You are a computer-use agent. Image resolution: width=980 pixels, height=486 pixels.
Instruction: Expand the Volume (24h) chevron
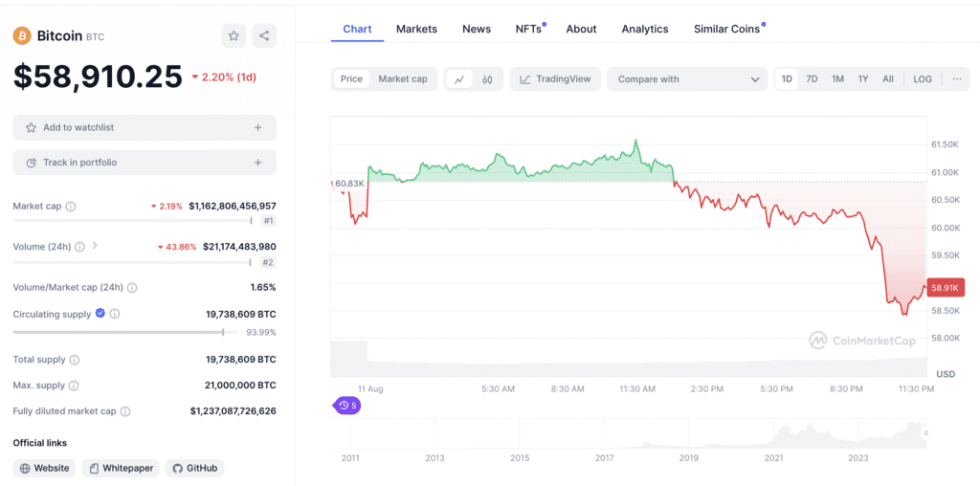(x=95, y=246)
